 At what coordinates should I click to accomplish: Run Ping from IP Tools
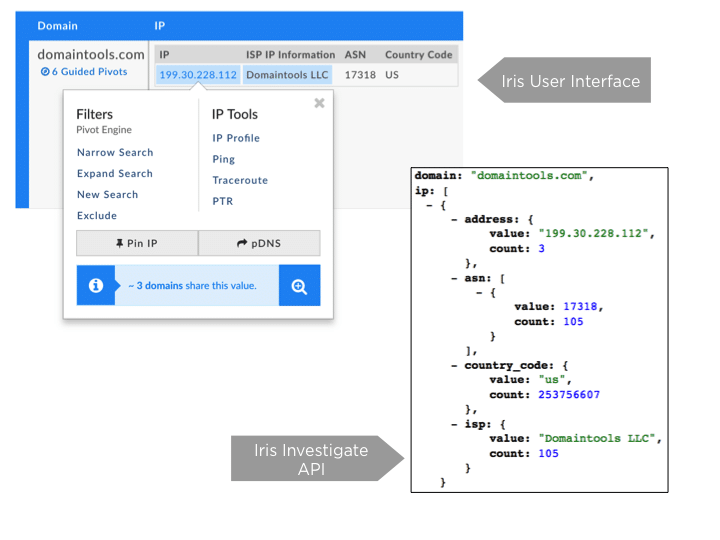click(x=224, y=159)
